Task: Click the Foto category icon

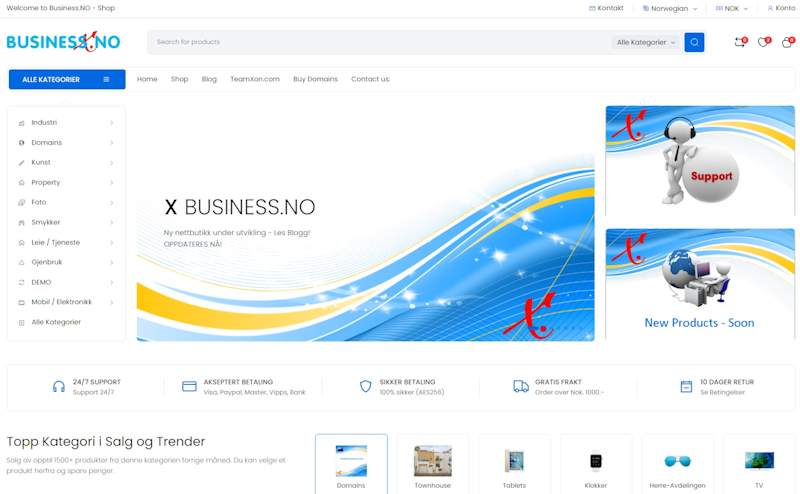Action: pyautogui.click(x=21, y=203)
